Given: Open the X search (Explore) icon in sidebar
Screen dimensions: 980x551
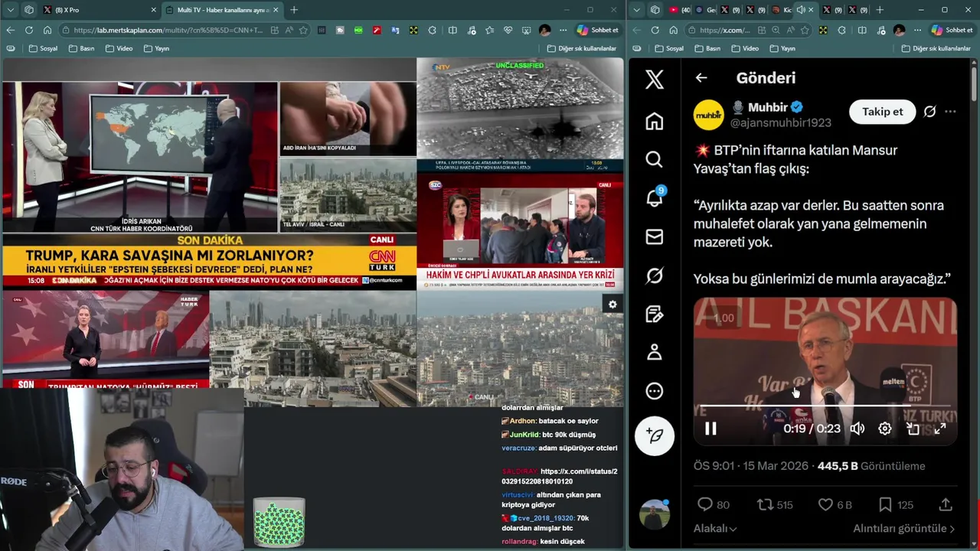Looking at the screenshot, I should coord(654,159).
